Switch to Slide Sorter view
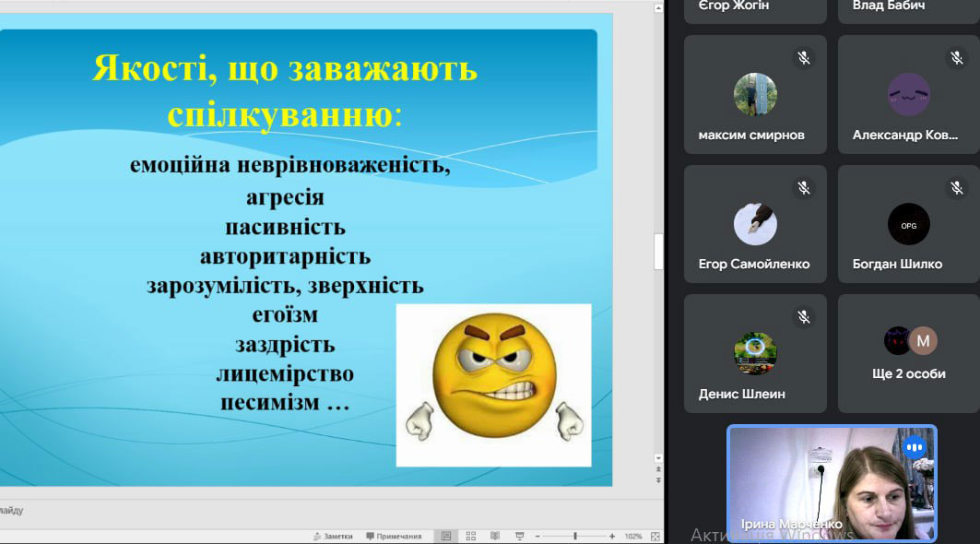The image size is (980, 544). pos(470,536)
